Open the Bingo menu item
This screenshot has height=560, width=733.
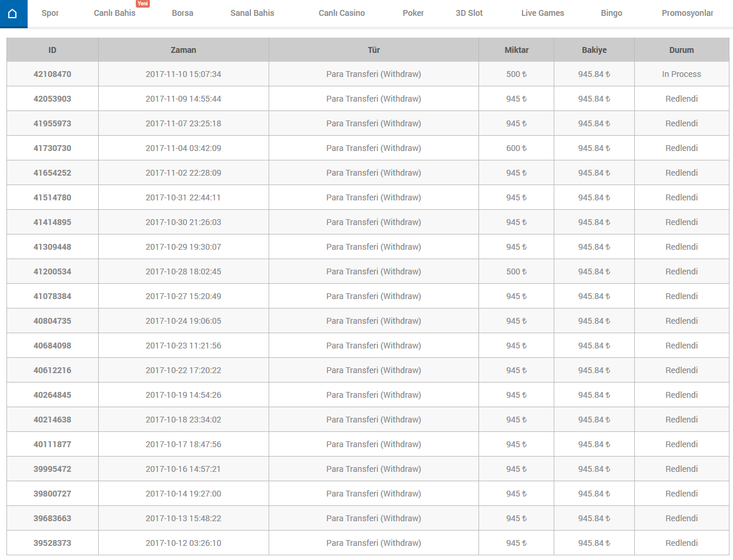(611, 13)
